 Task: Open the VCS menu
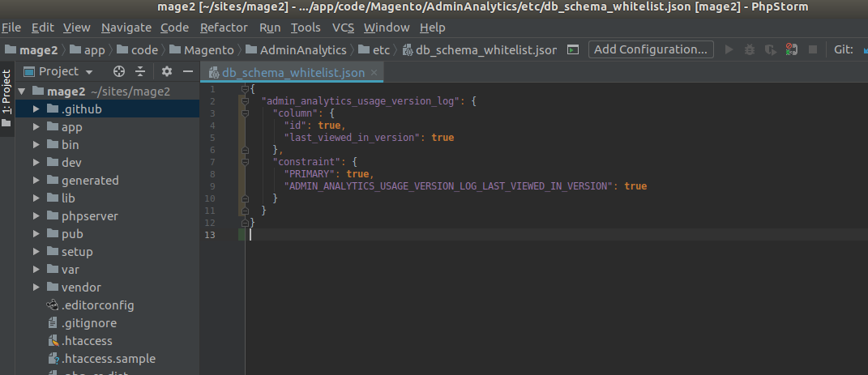[342, 27]
